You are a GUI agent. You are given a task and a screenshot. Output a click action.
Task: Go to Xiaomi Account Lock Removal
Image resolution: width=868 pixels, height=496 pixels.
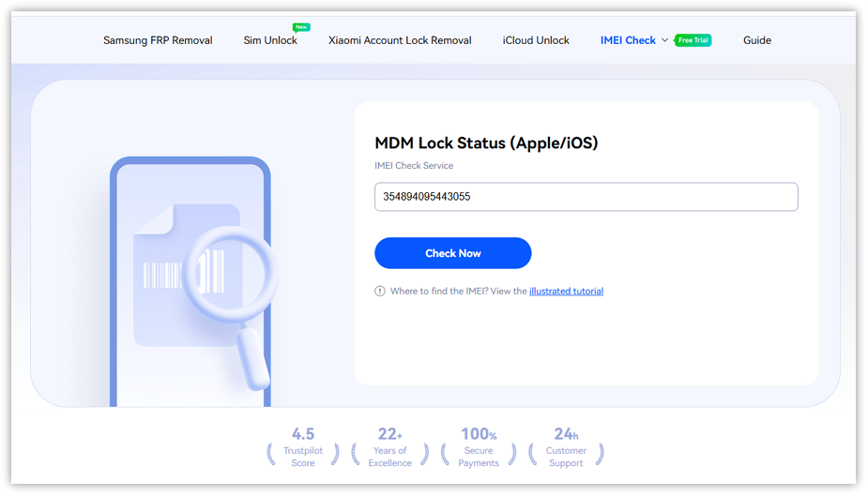[x=400, y=40]
